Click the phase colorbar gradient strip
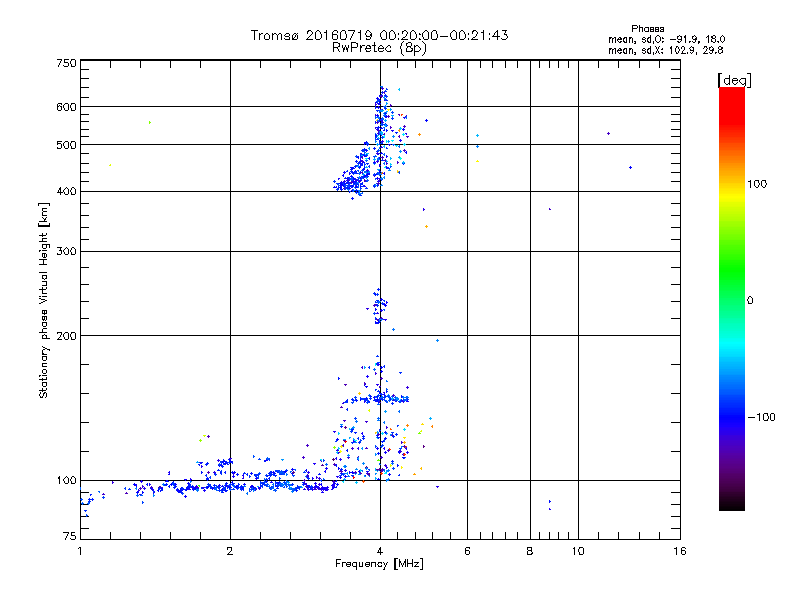Viewport: 800px width, 600px height. click(x=732, y=298)
